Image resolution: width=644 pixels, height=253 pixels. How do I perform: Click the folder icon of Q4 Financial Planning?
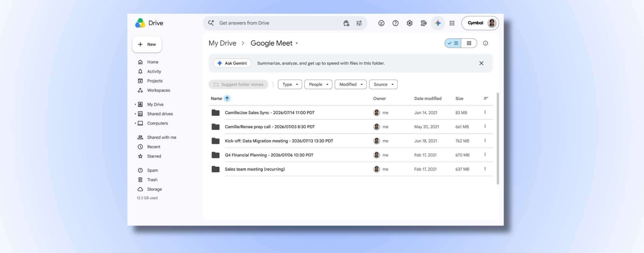click(216, 155)
